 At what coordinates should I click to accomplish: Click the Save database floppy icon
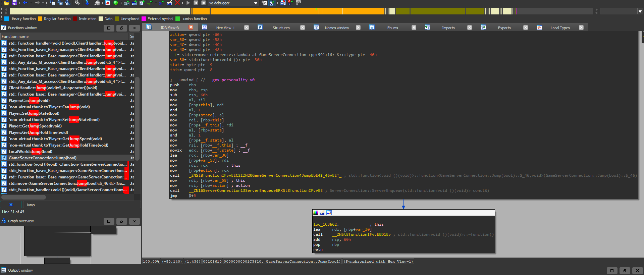(14, 3)
